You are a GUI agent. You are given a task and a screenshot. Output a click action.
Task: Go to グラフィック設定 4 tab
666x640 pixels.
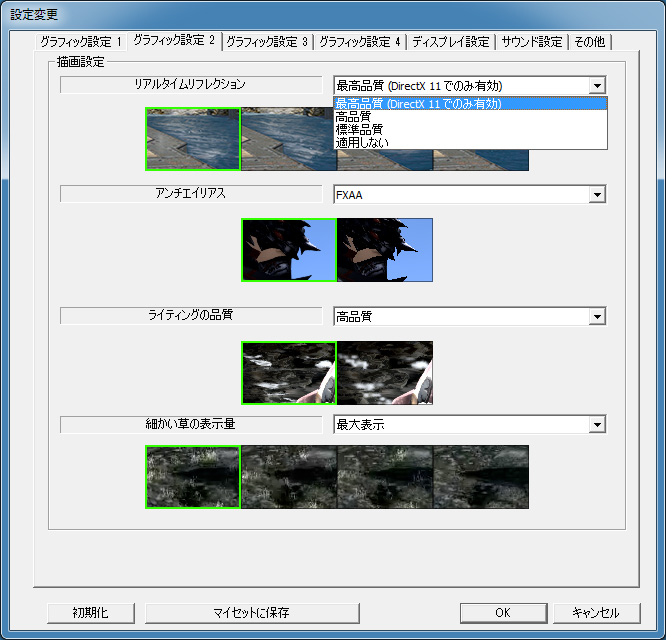tap(360, 42)
